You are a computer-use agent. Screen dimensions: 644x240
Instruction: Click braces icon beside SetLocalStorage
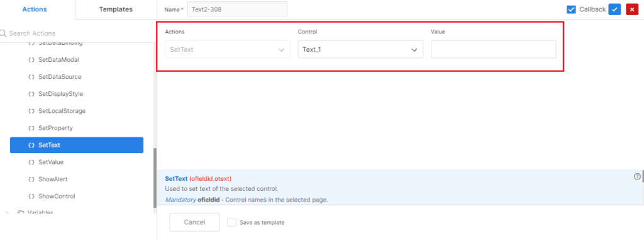click(31, 111)
